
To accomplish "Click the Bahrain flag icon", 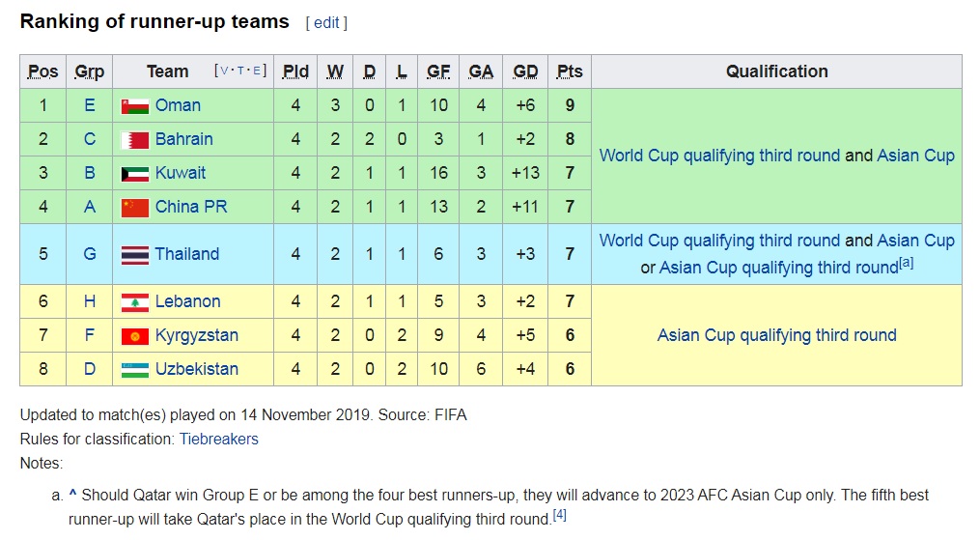I will (x=135, y=139).
